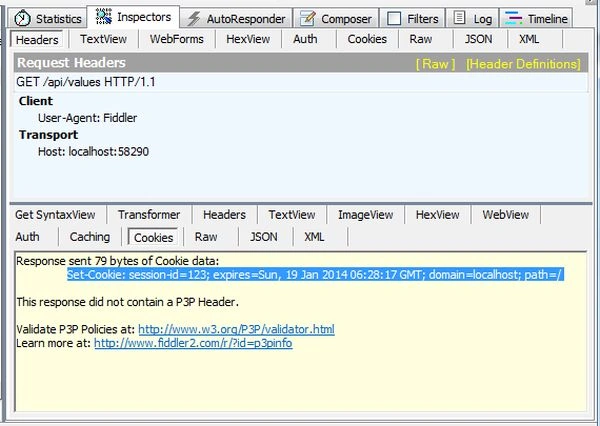This screenshot has width=600, height=426.
Task: Switch to the AutoResponder tab
Action: point(236,18)
